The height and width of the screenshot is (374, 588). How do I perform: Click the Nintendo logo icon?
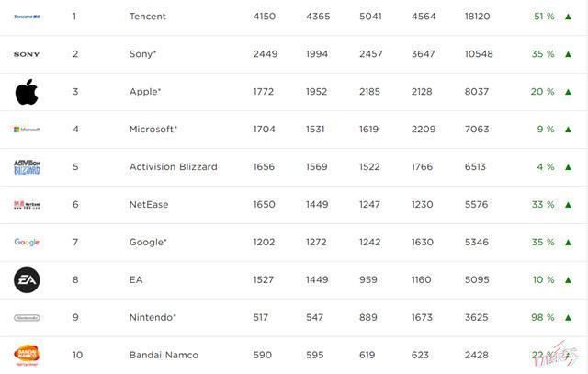[27, 317]
